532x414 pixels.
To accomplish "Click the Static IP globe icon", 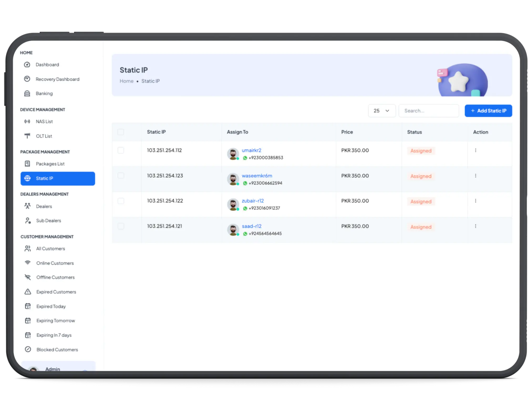I will [28, 178].
